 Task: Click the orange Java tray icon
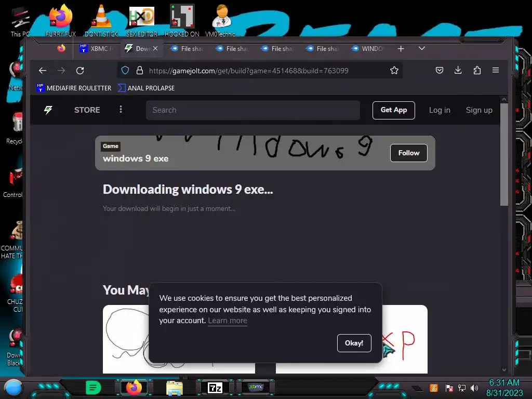(434, 388)
